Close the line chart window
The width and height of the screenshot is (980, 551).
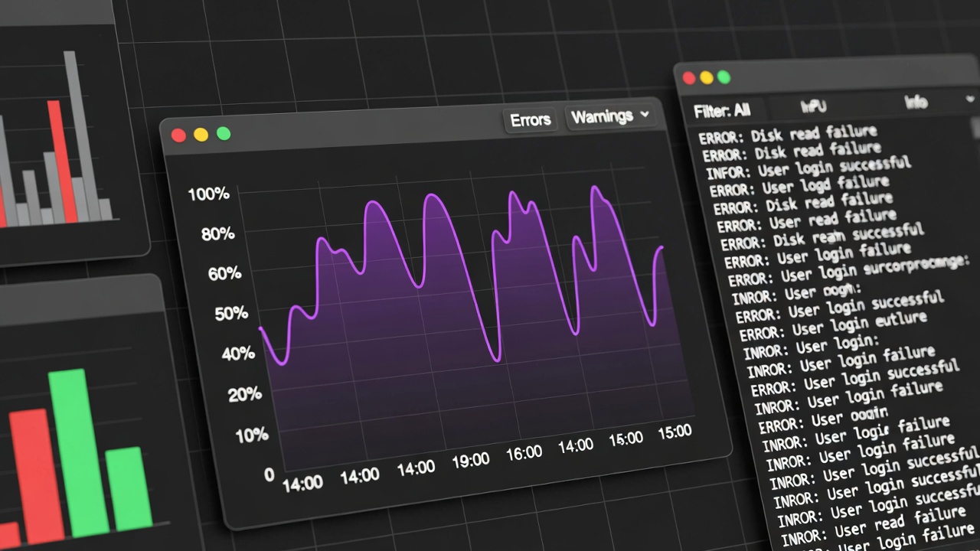[178, 135]
